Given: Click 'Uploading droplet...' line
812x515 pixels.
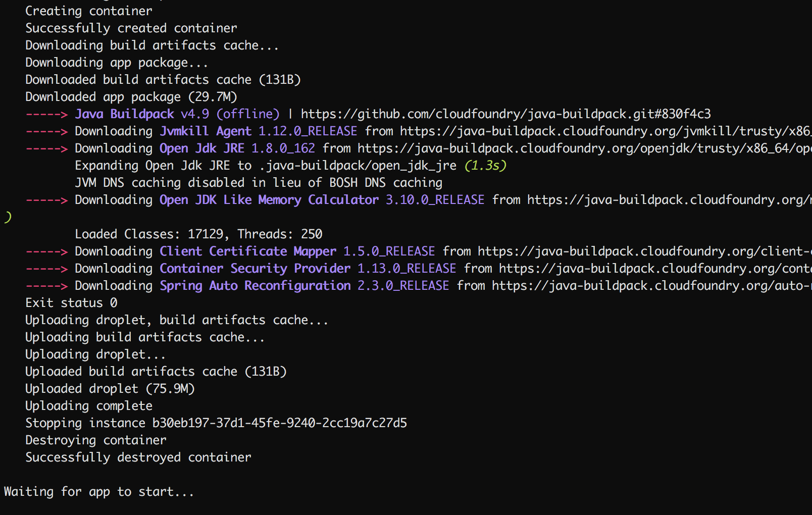Looking at the screenshot, I should [x=95, y=354].
